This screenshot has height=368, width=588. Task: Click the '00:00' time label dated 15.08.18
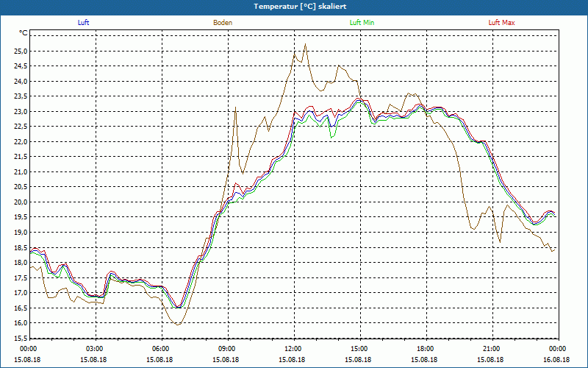click(x=27, y=349)
